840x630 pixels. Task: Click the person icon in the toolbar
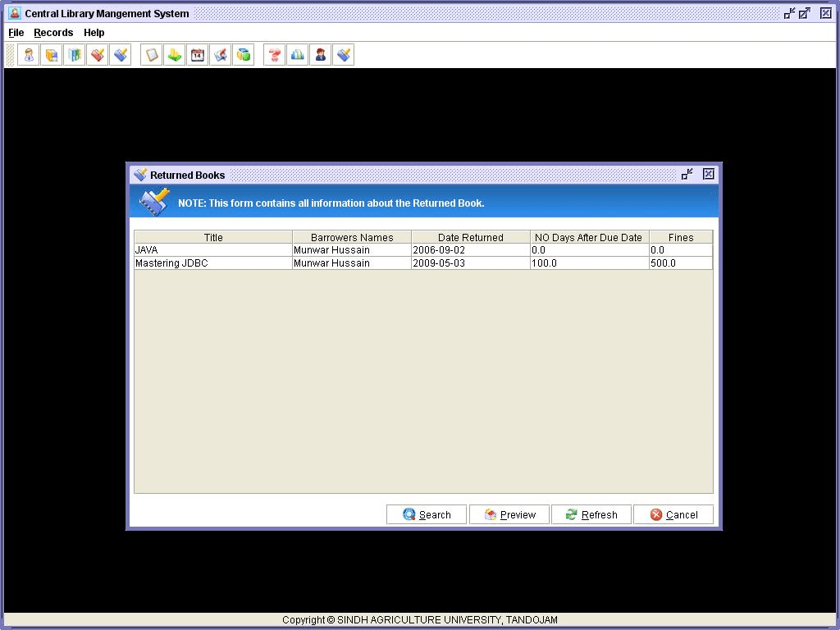tap(29, 55)
